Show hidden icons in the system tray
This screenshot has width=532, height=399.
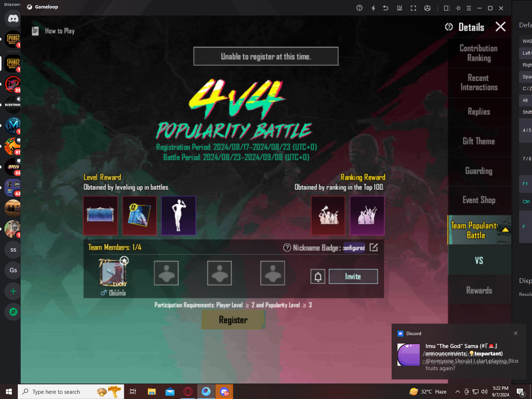point(457,391)
